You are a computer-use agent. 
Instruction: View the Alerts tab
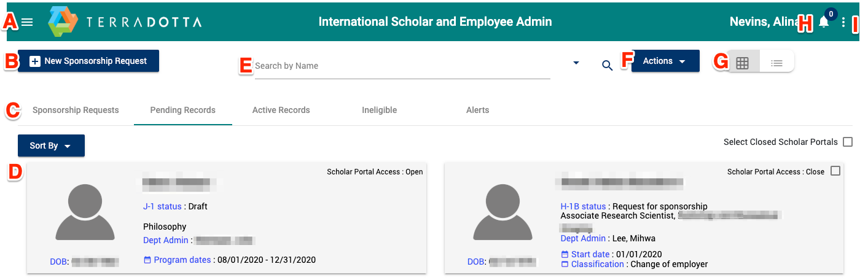click(477, 110)
